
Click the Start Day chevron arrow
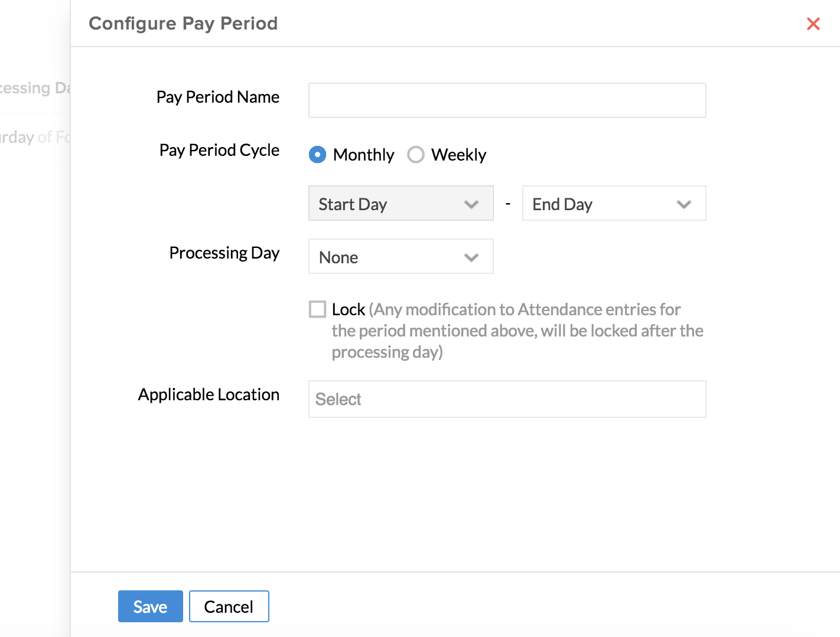tap(471, 204)
